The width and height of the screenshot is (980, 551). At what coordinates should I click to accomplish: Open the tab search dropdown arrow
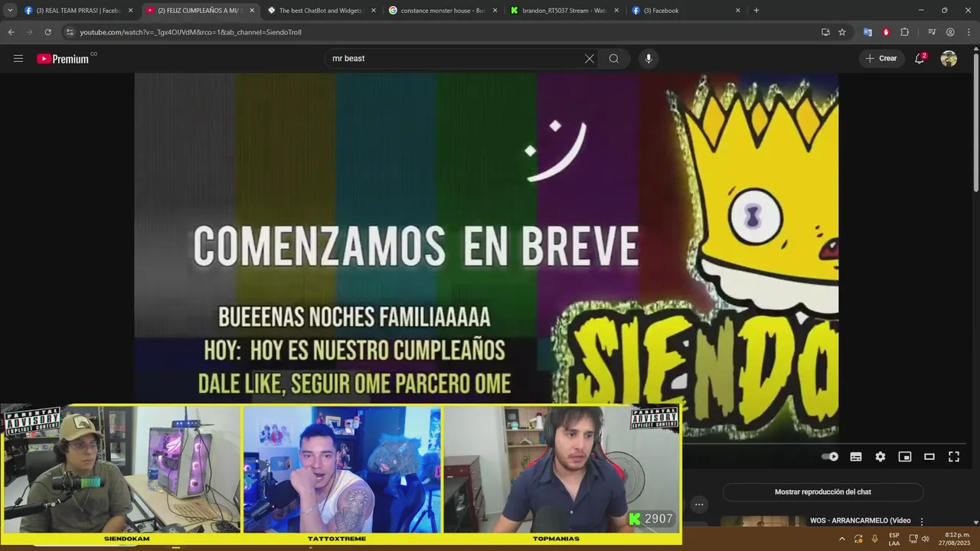click(10, 11)
